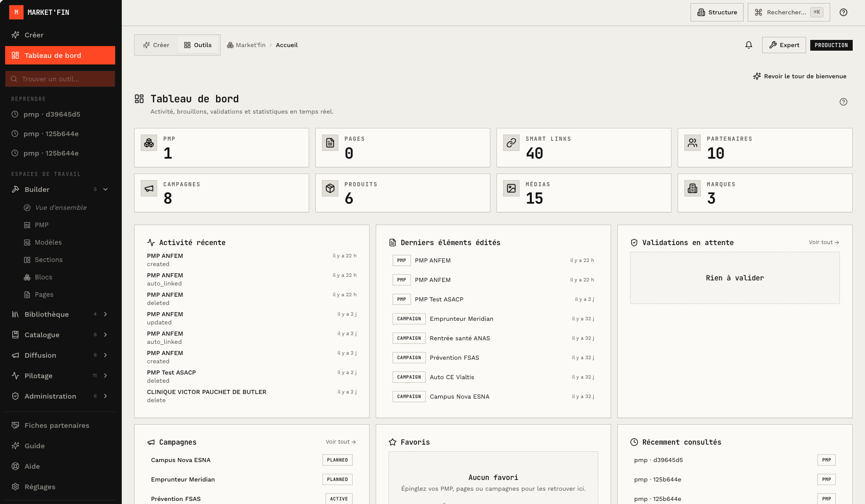Open Prévention FSAS in Campagnes list
865x504 pixels.
[x=252, y=499]
